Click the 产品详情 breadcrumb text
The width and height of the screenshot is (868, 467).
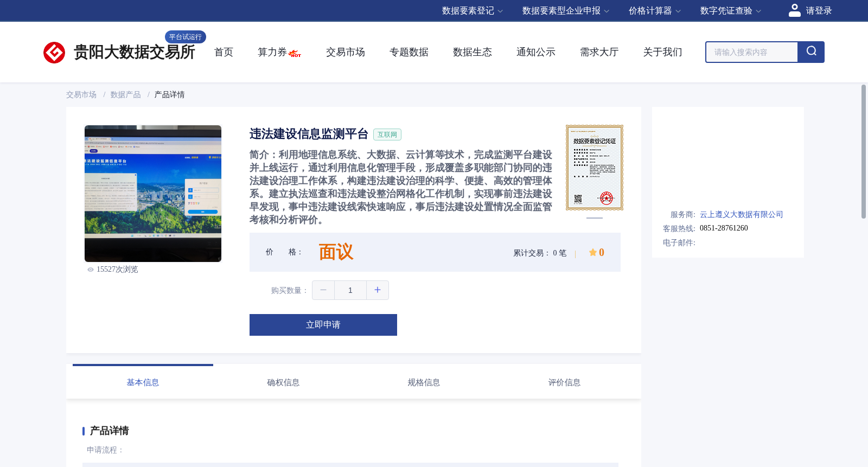[169, 95]
